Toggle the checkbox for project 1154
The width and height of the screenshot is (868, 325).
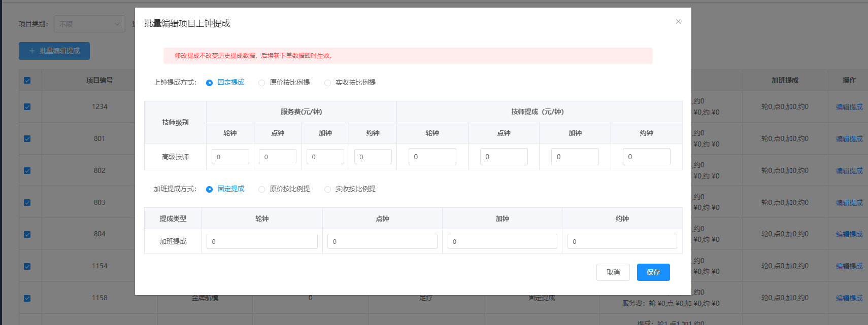(27, 266)
